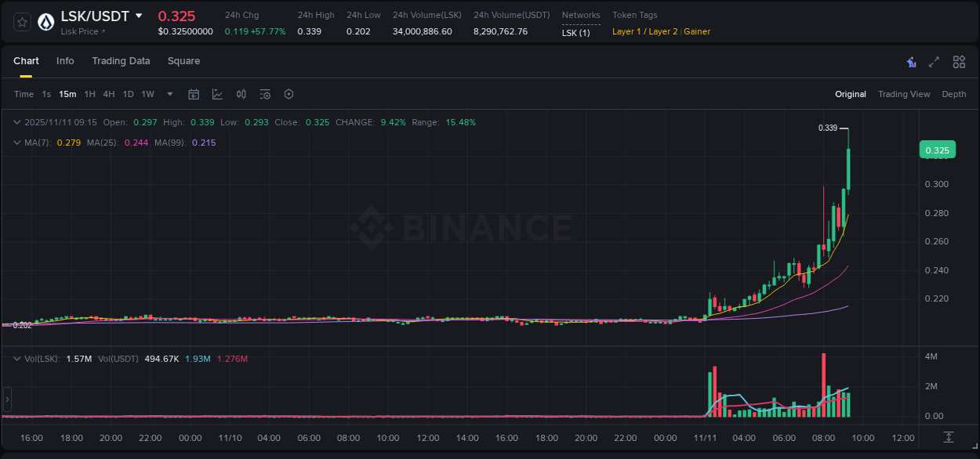Open the LSK/USDT pair dropdown
980x459 pixels.
140,15
